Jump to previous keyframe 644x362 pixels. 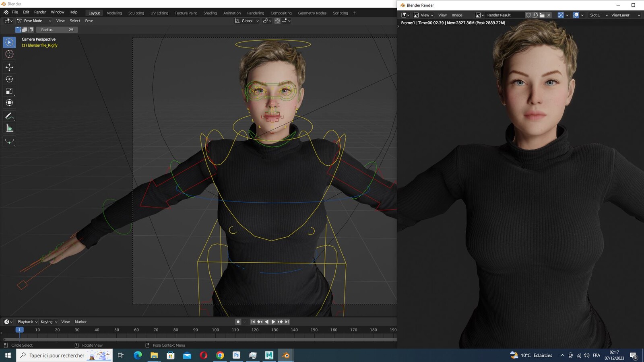(260, 322)
